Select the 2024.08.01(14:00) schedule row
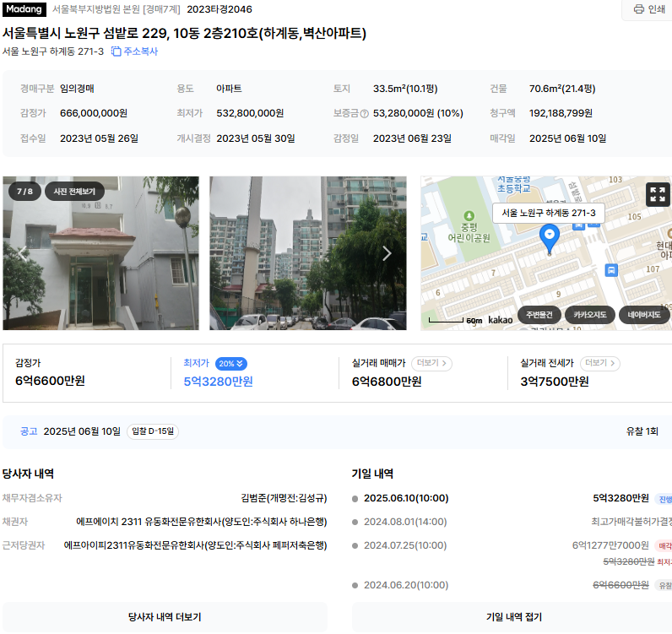 pyautogui.click(x=512, y=522)
